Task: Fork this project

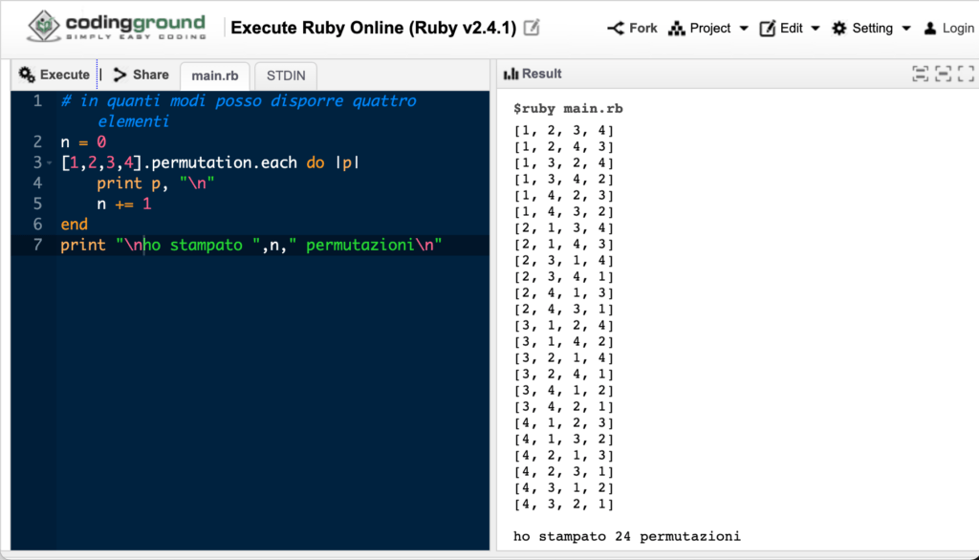Action: click(632, 28)
